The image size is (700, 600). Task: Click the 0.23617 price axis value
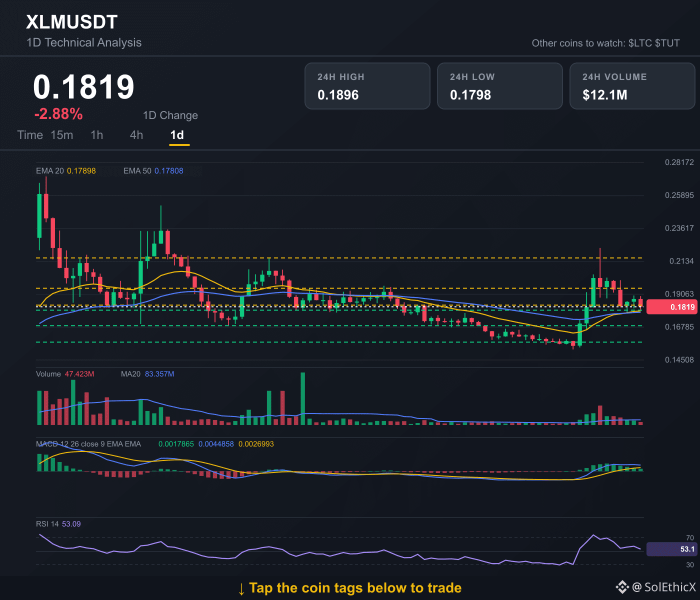tap(679, 228)
